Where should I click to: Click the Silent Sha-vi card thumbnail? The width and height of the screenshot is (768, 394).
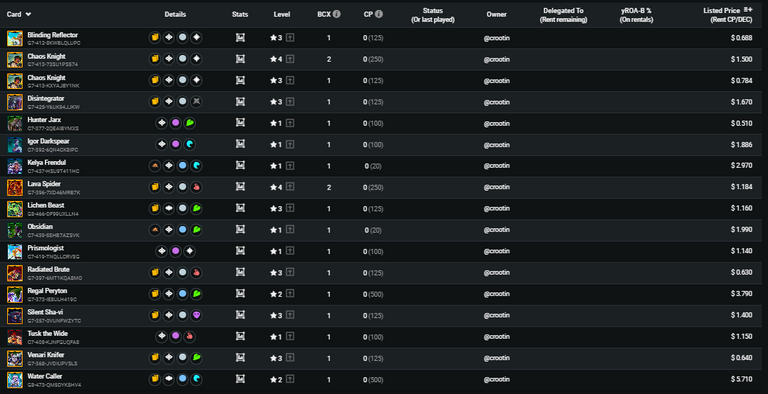coord(15,316)
